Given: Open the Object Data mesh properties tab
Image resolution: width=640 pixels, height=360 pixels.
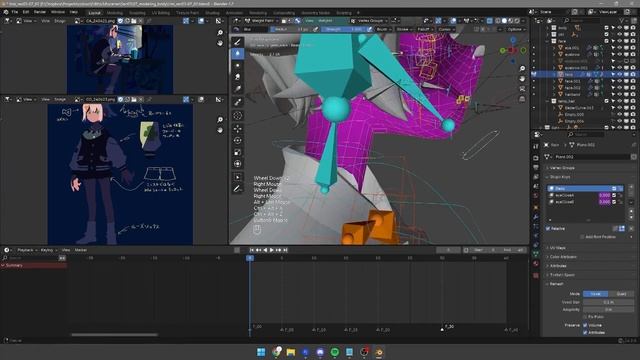Looking at the screenshot, I should (536, 254).
